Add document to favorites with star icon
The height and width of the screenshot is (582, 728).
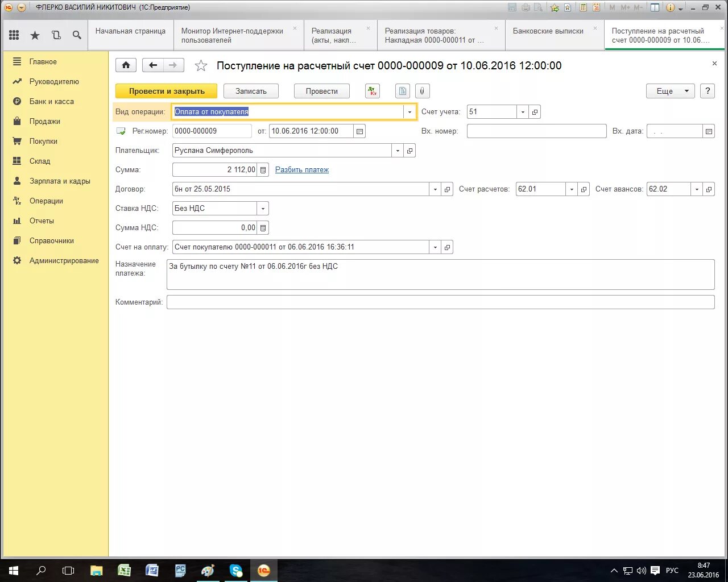tap(201, 66)
